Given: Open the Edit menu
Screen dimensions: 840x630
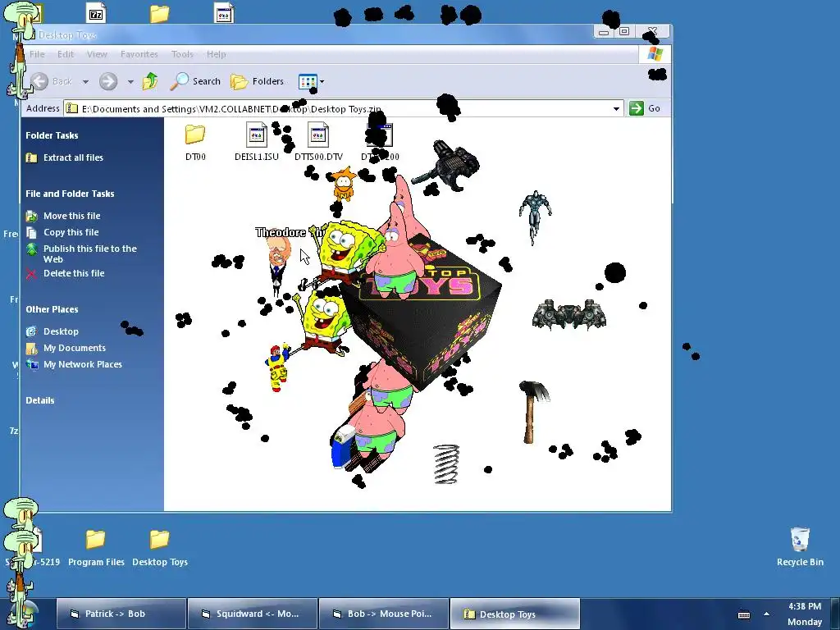Looking at the screenshot, I should [x=66, y=54].
